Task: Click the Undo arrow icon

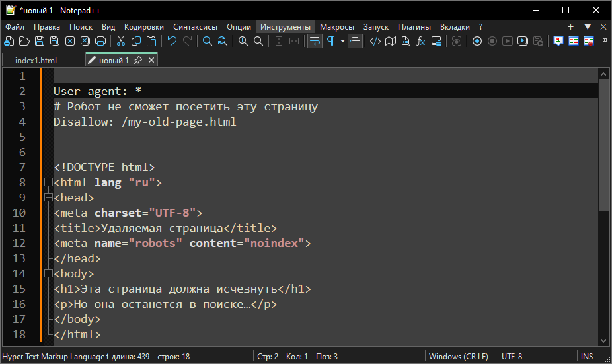Action: pyautogui.click(x=172, y=41)
